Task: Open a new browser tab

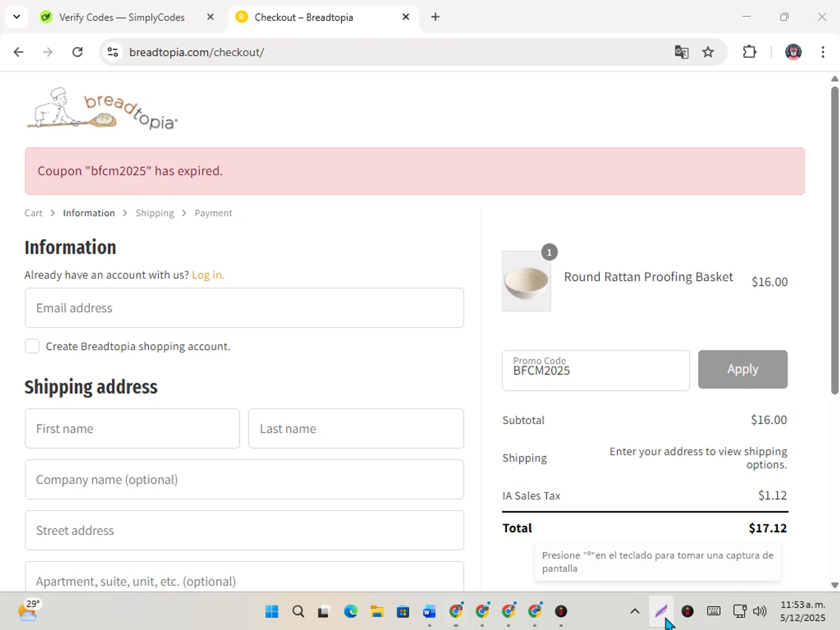Action: coord(435,17)
